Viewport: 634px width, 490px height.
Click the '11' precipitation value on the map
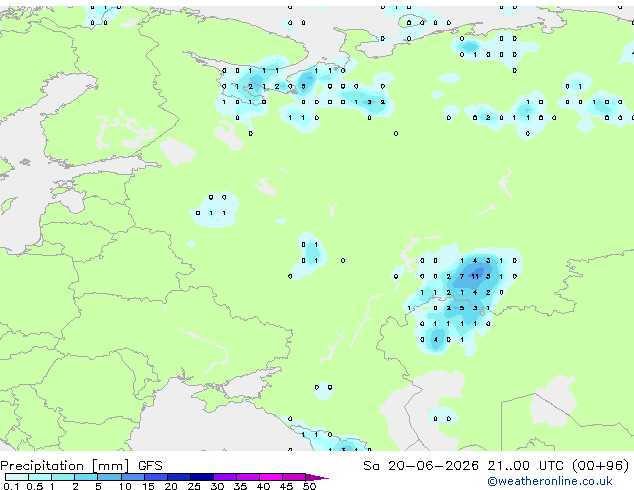(475, 277)
